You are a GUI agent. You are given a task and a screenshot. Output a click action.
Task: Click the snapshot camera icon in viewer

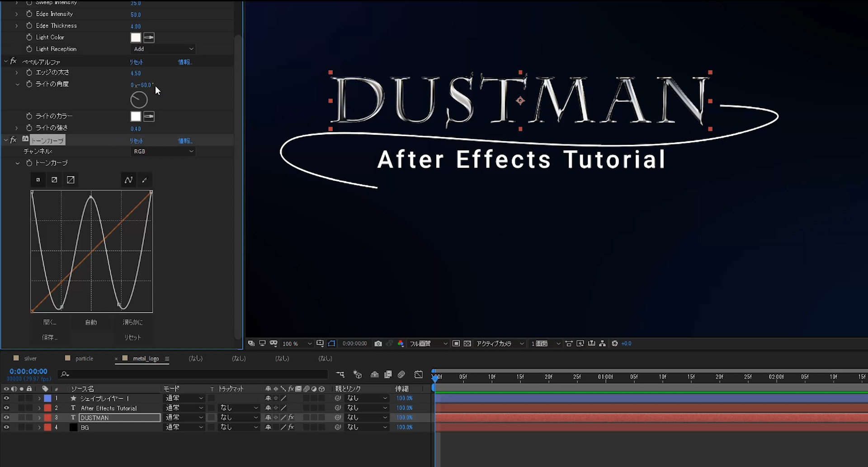pos(378,343)
